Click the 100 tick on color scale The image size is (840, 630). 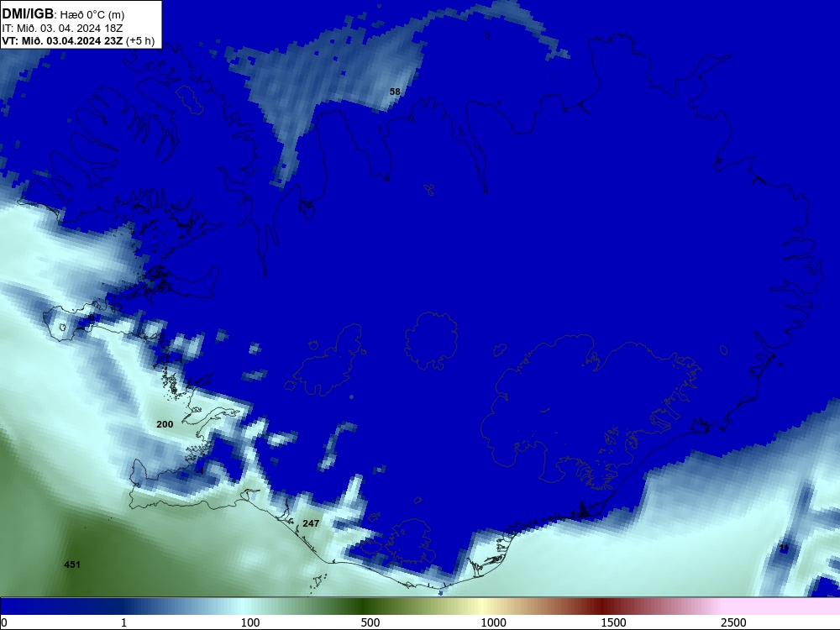pyautogui.click(x=250, y=622)
